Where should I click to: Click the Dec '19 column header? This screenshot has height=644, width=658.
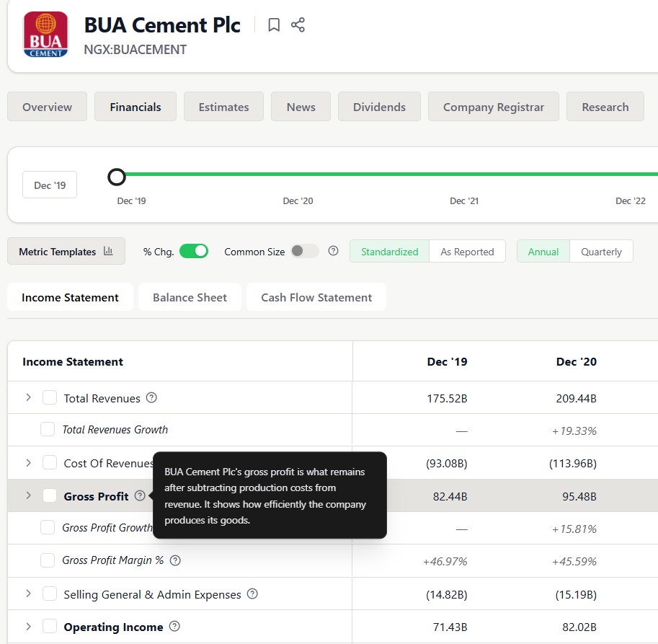(x=447, y=361)
